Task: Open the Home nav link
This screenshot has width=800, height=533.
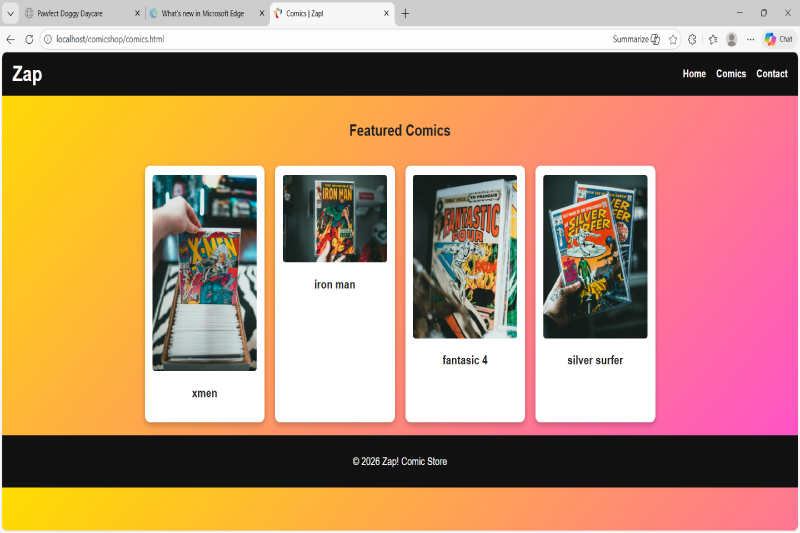Action: [694, 74]
